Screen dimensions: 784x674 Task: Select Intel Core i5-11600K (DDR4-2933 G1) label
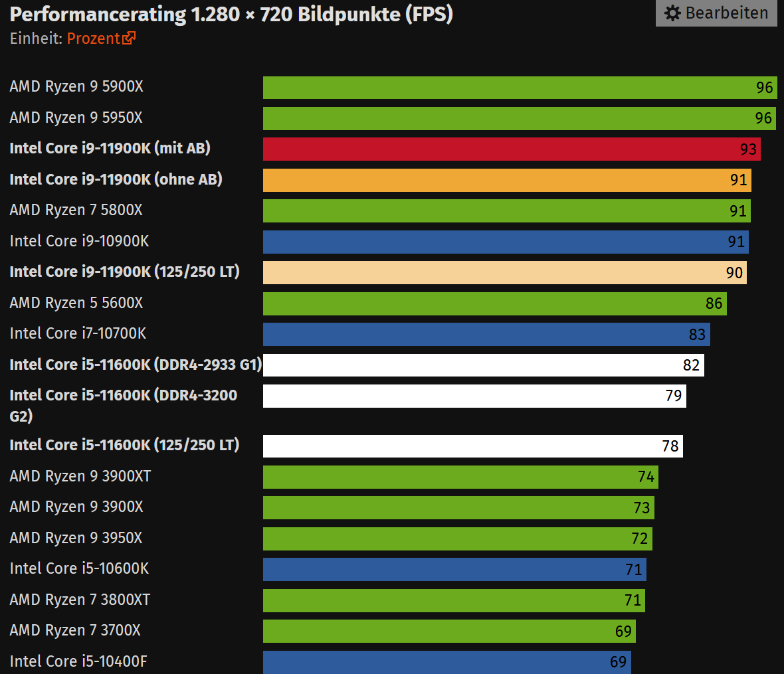[136, 365]
